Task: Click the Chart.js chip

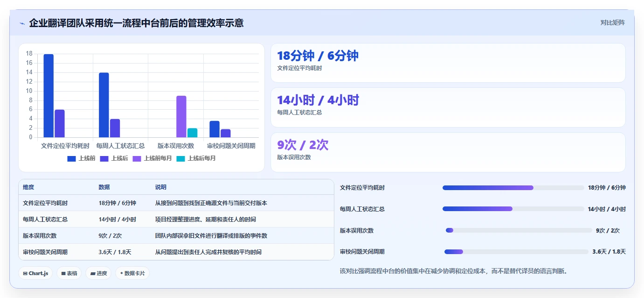Action: pos(35,273)
